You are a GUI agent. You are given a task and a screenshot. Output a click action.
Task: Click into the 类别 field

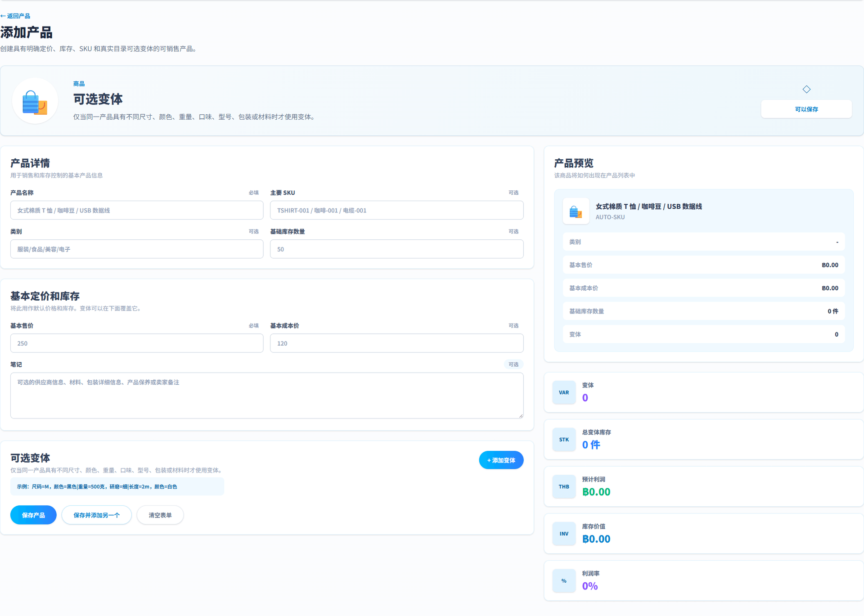coord(137,249)
